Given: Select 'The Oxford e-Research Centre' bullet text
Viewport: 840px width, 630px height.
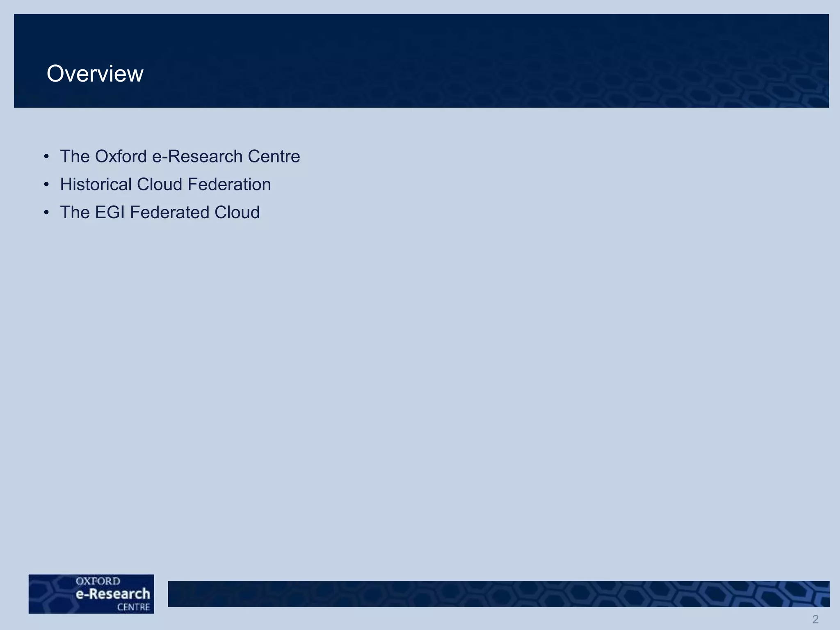Looking at the screenshot, I should click(x=180, y=157).
